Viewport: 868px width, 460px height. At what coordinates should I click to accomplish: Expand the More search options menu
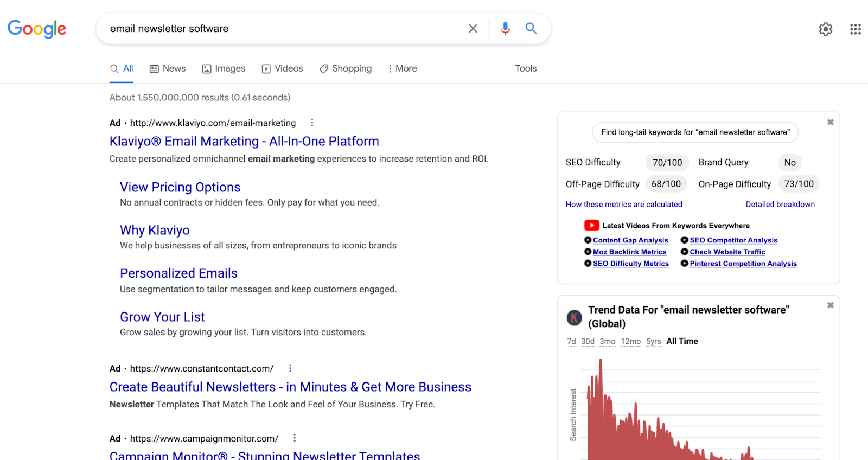[402, 68]
